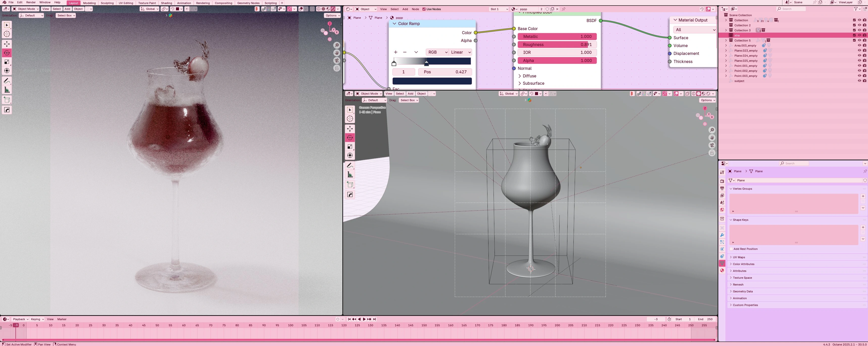Open the Color Ramp Linear interpolation dropdown
This screenshot has width=868, height=346.
tap(461, 52)
